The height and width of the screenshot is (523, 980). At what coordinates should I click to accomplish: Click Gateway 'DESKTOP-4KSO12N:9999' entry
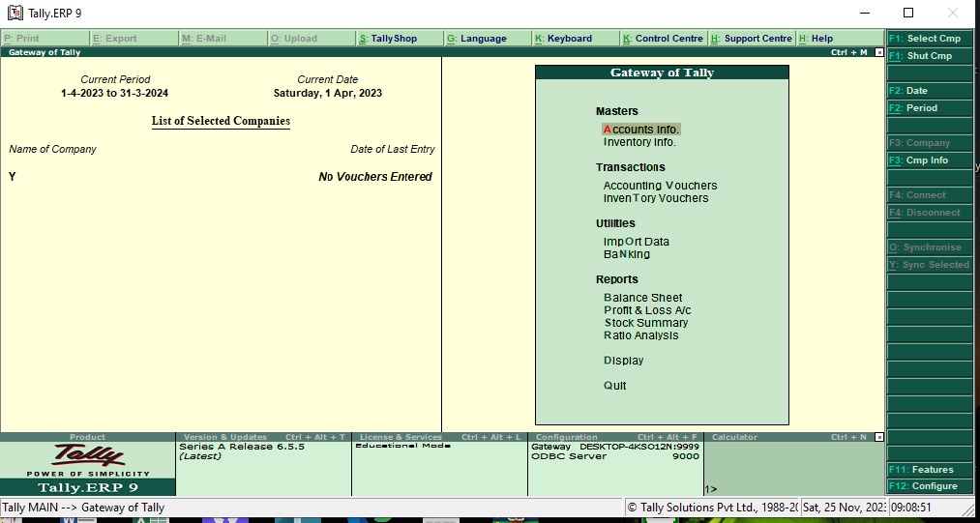pyautogui.click(x=615, y=447)
